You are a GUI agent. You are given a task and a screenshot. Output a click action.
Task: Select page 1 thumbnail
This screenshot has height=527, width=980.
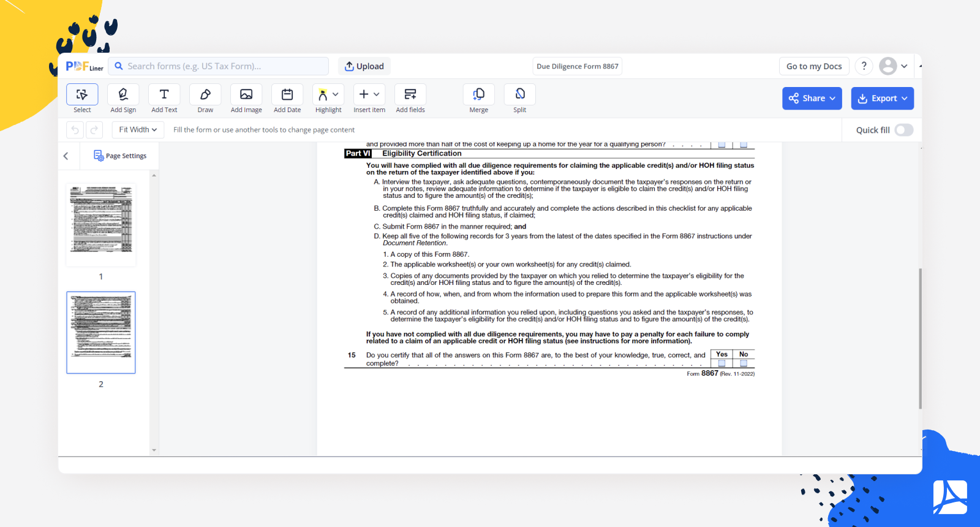[x=101, y=225]
